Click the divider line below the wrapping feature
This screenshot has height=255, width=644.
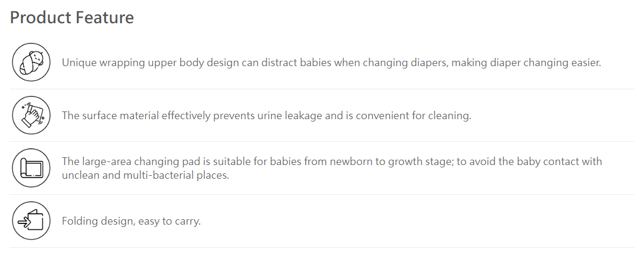(x=322, y=89)
